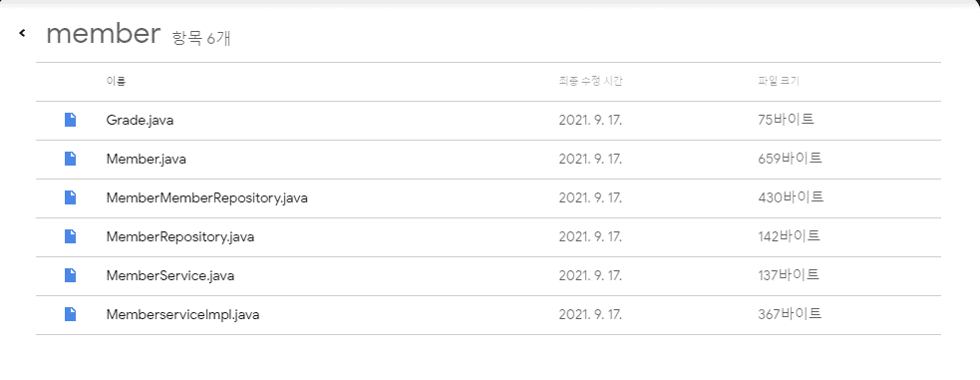This screenshot has height=380, width=980.
Task: Open the MemberRepository.java file name
Action: (x=180, y=236)
